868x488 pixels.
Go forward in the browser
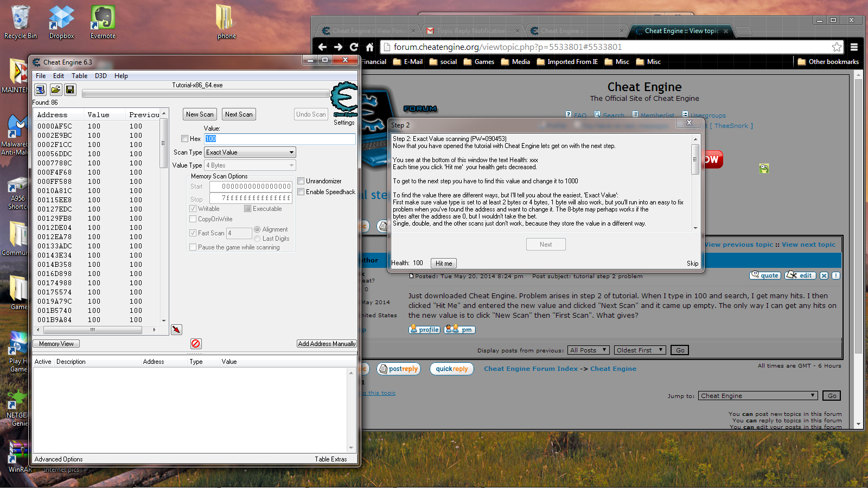tap(338, 47)
